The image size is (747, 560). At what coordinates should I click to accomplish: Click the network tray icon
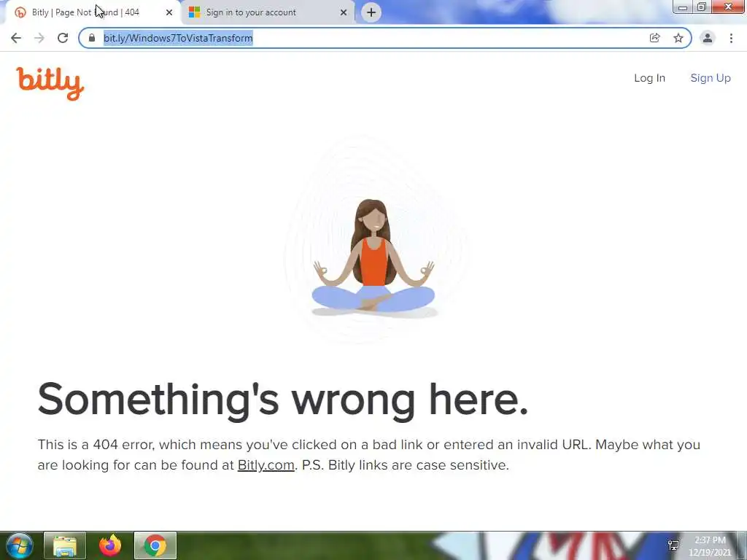[x=673, y=545]
